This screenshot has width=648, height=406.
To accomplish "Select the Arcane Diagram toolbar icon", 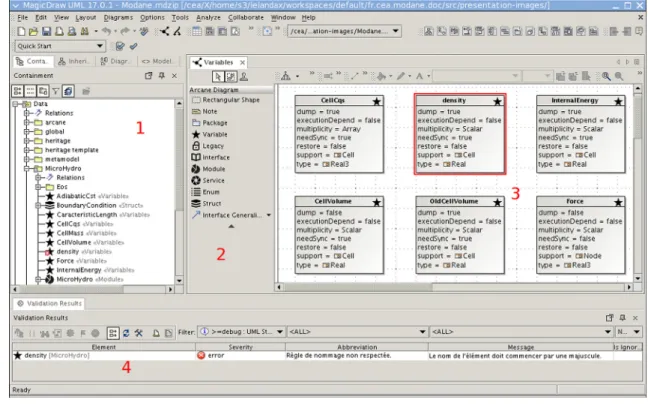I will tap(165, 31).
